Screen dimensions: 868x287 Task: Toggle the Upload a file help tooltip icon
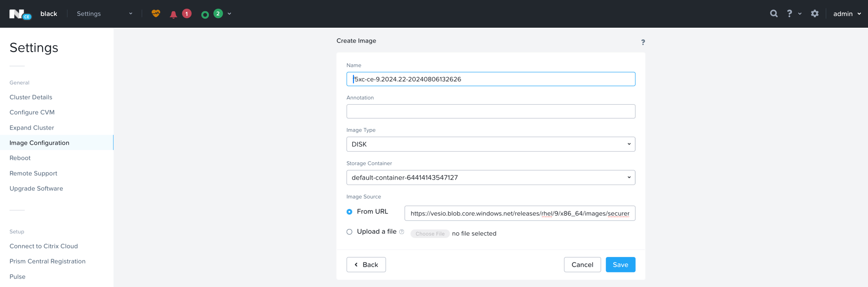point(402,232)
